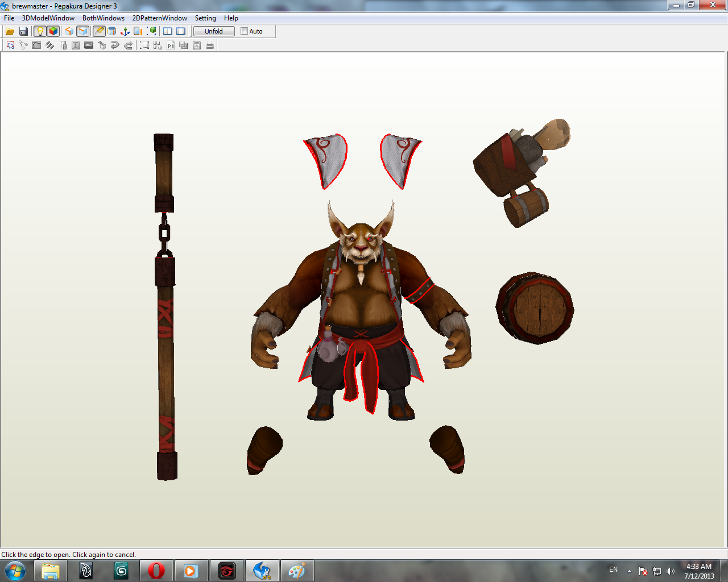This screenshot has height=582, width=728.
Task: Toggle the colored cube texture display
Action: point(53,31)
